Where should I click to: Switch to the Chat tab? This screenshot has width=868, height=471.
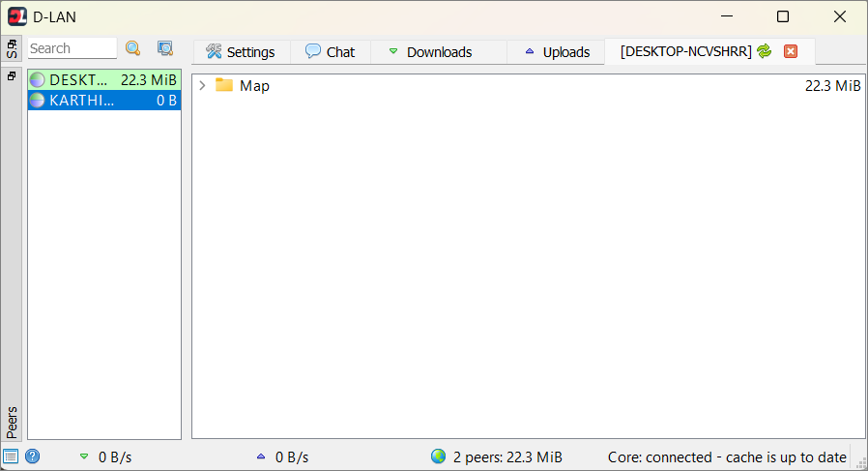pyautogui.click(x=331, y=52)
